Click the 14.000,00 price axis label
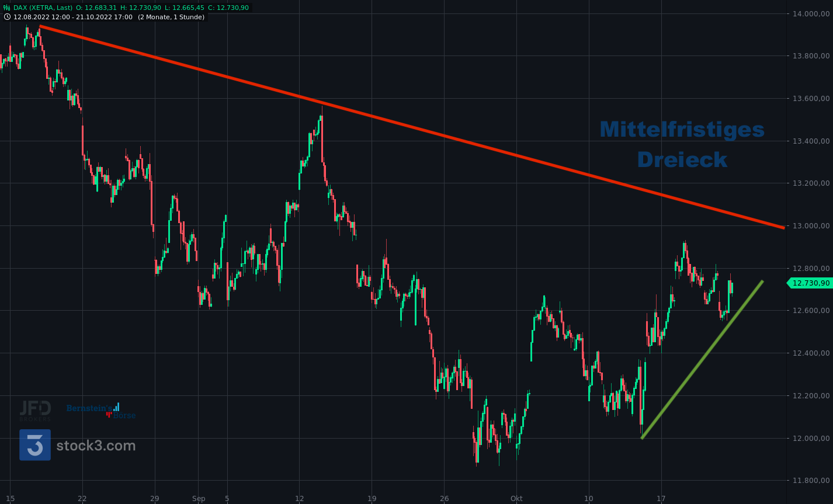This screenshot has width=833, height=504. [x=812, y=13]
